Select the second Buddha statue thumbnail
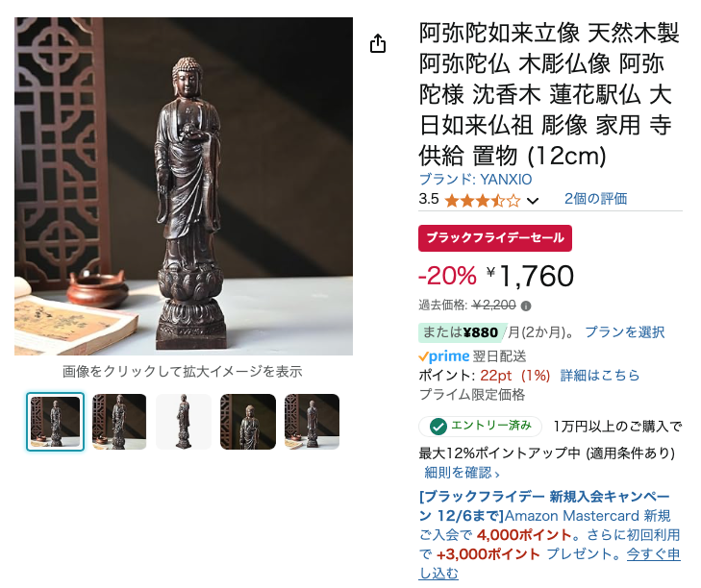 [x=119, y=422]
